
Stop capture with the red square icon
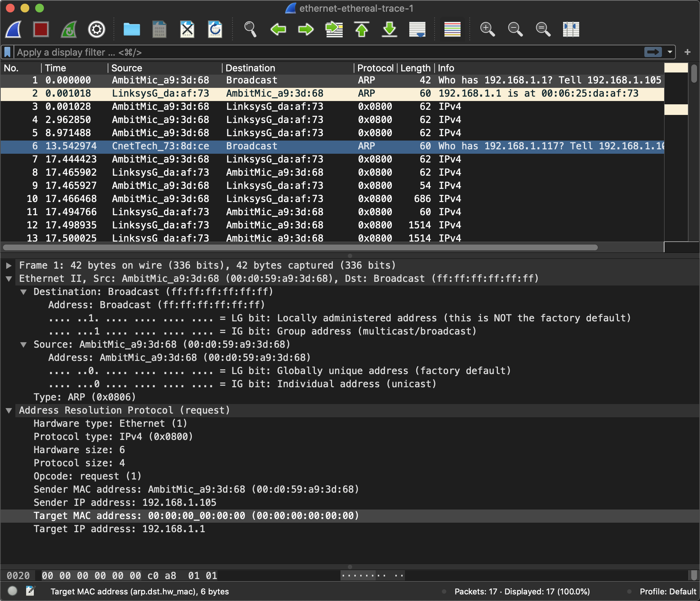pyautogui.click(x=41, y=29)
